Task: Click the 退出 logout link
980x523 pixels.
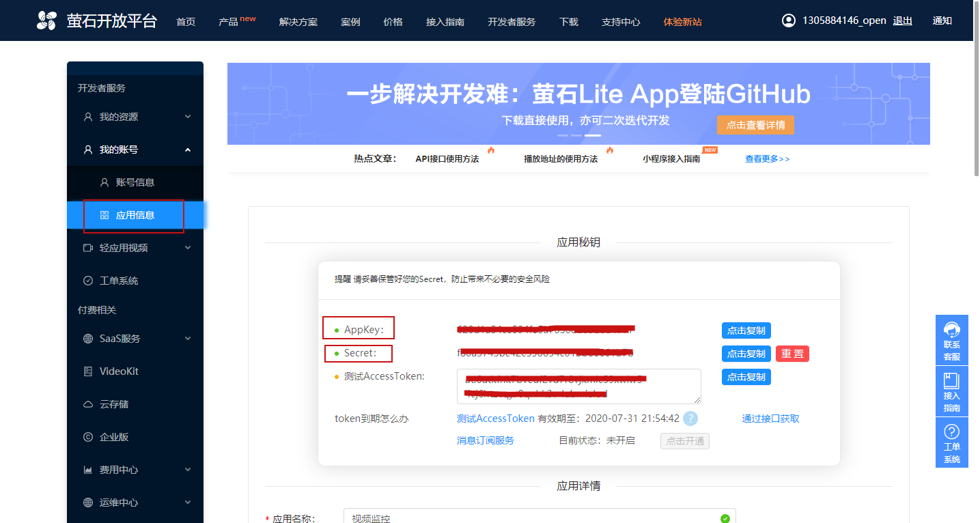Action: (x=903, y=20)
